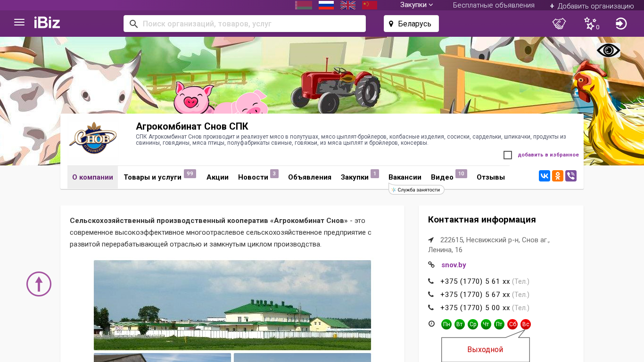Image resolution: width=644 pixels, height=362 pixels.
Task: Select the Thursday (Чт) schedule circle
Action: click(x=486, y=324)
